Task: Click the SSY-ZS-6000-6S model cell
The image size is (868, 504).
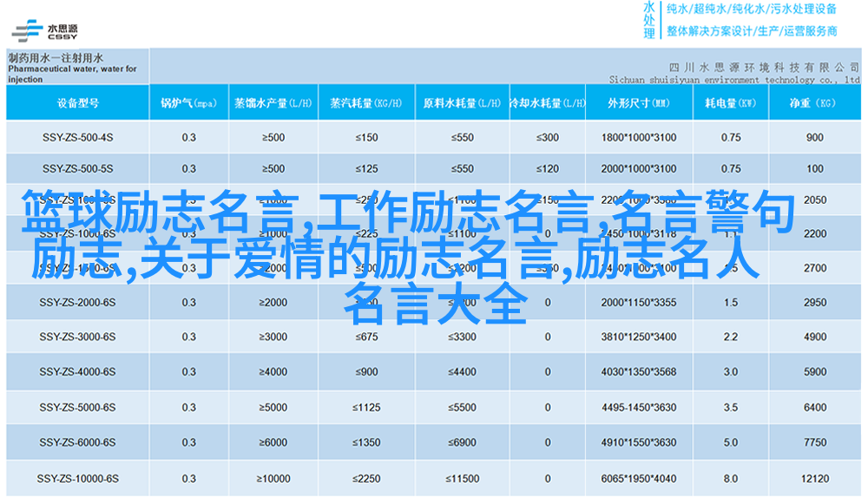Action: point(77,442)
